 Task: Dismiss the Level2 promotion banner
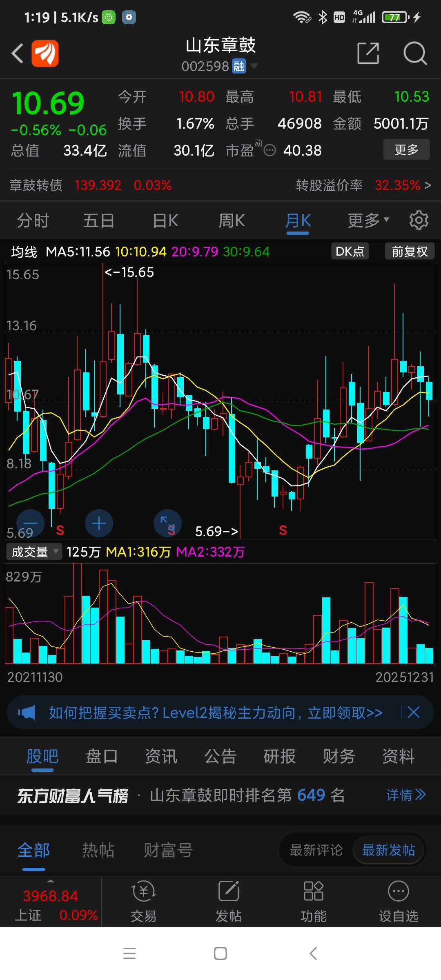(x=414, y=713)
